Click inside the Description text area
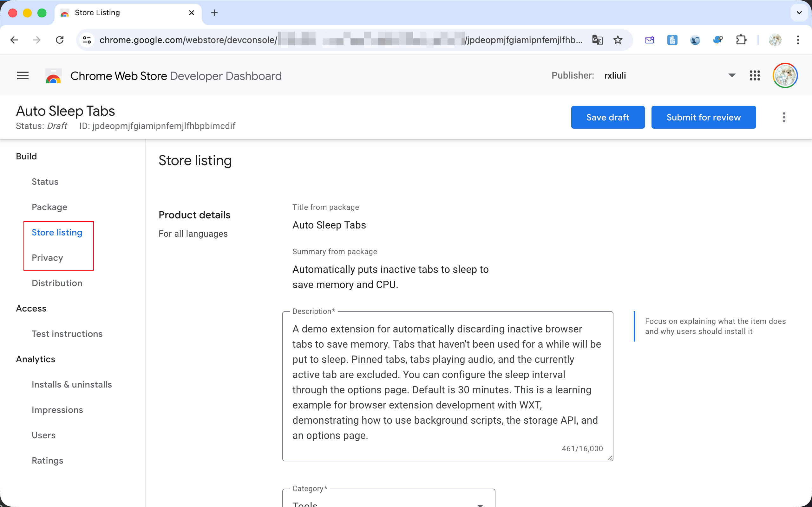 tap(447, 382)
